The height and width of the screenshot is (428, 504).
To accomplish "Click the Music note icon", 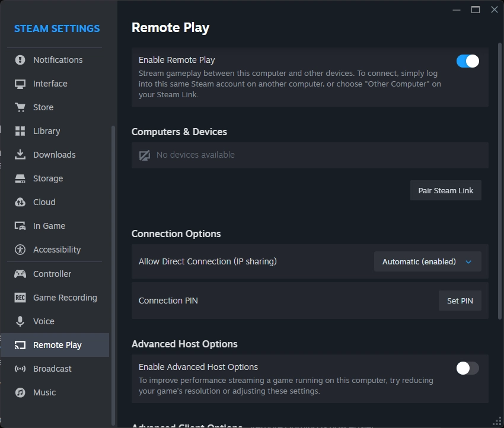I will (x=20, y=392).
